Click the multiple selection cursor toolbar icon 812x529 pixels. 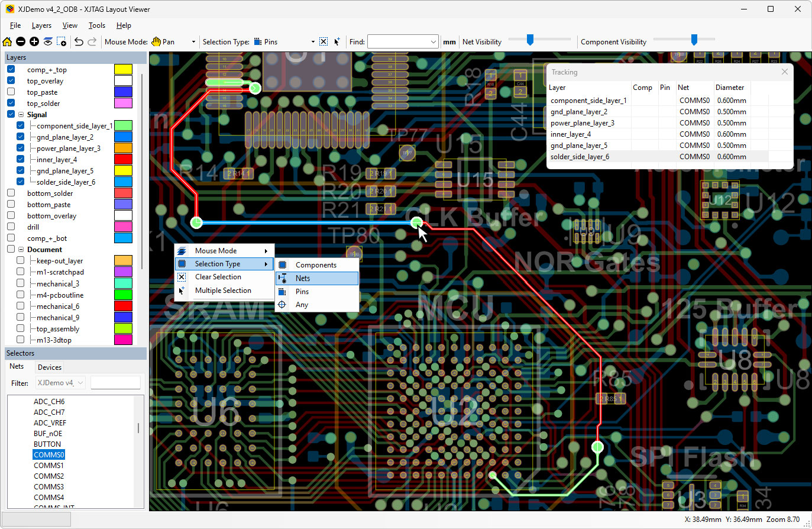[337, 41]
